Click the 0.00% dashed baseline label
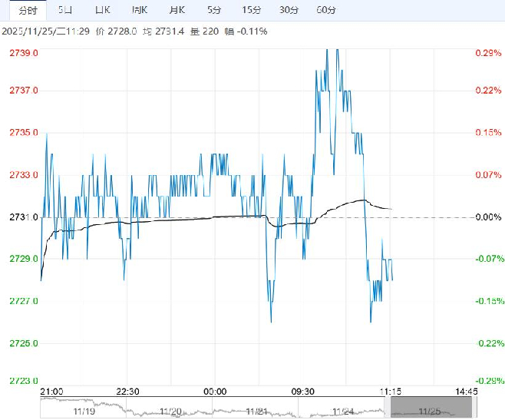This screenshot has height=420, width=505. tap(487, 217)
